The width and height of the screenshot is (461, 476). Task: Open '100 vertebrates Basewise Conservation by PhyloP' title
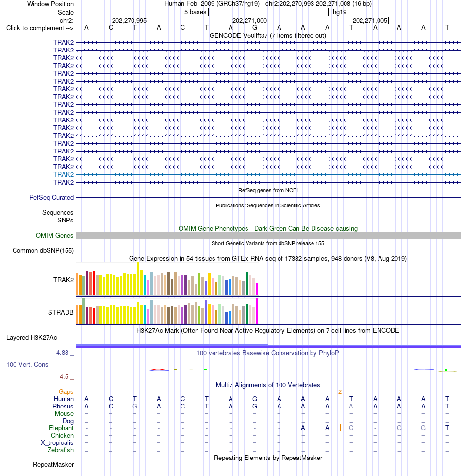coord(268,353)
